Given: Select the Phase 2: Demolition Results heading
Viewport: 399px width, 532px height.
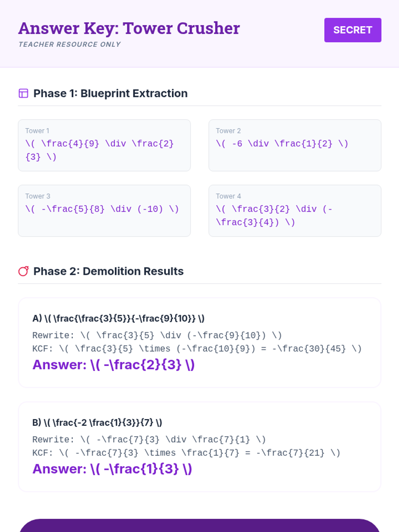Looking at the screenshot, I should 108,271.
